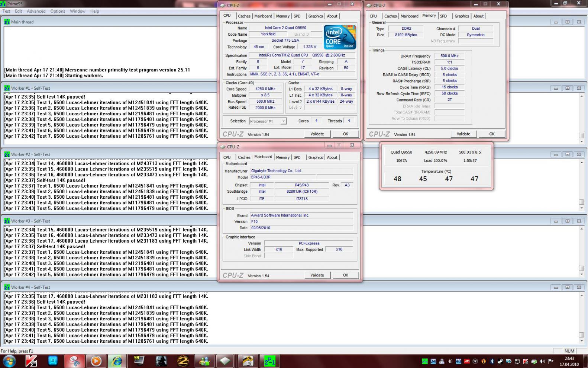Click the Safely Remove Hardware tray icon

click(x=534, y=361)
